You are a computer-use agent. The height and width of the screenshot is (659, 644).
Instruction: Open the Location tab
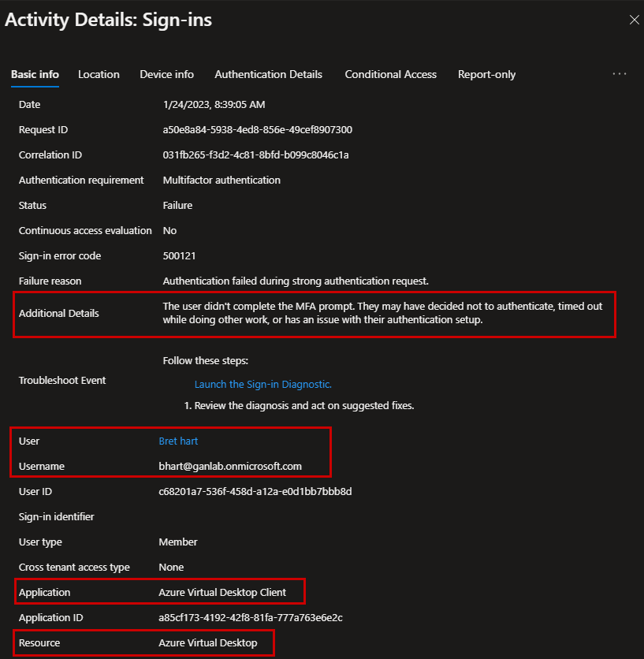99,74
